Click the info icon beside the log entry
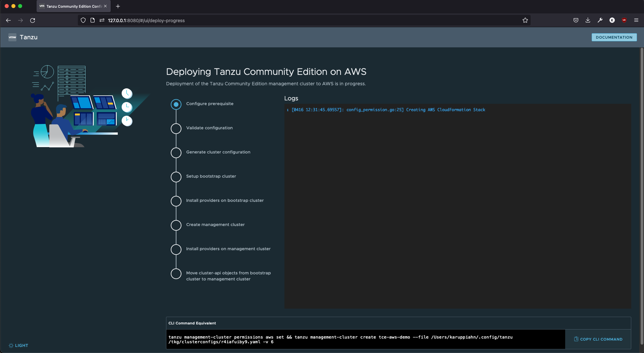Image resolution: width=644 pixels, height=353 pixels. pyautogui.click(x=288, y=110)
